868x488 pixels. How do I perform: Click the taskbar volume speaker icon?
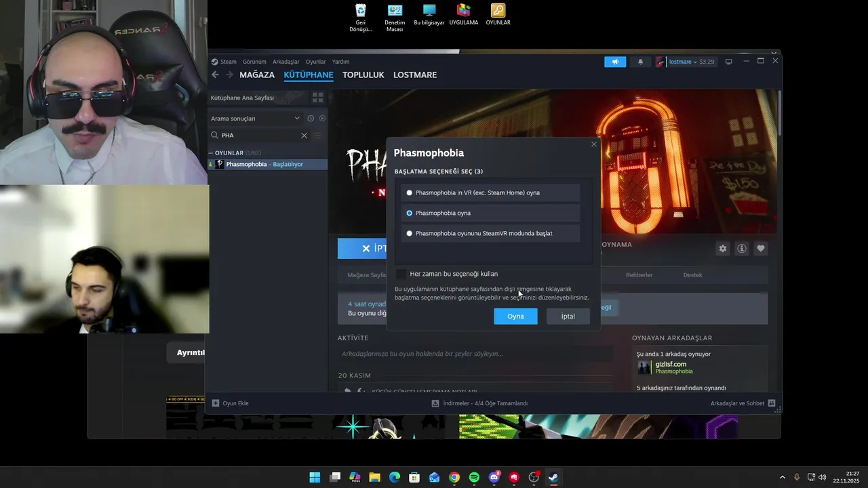pyautogui.click(x=823, y=477)
